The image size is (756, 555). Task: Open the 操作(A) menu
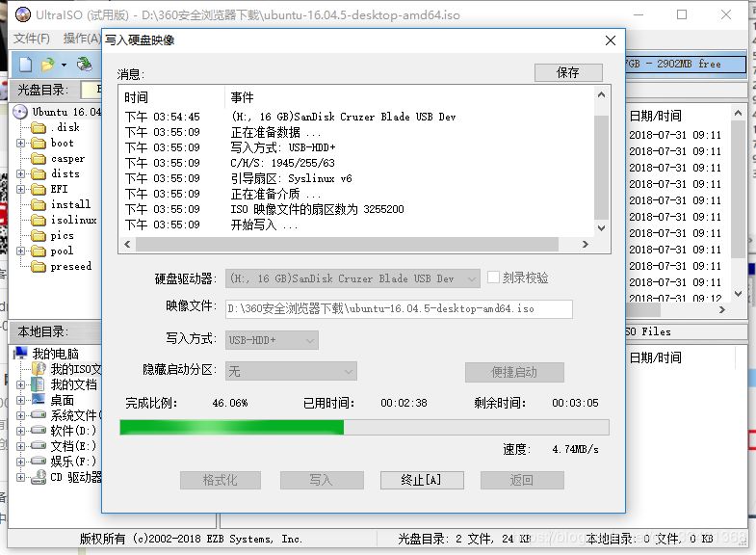[x=82, y=39]
